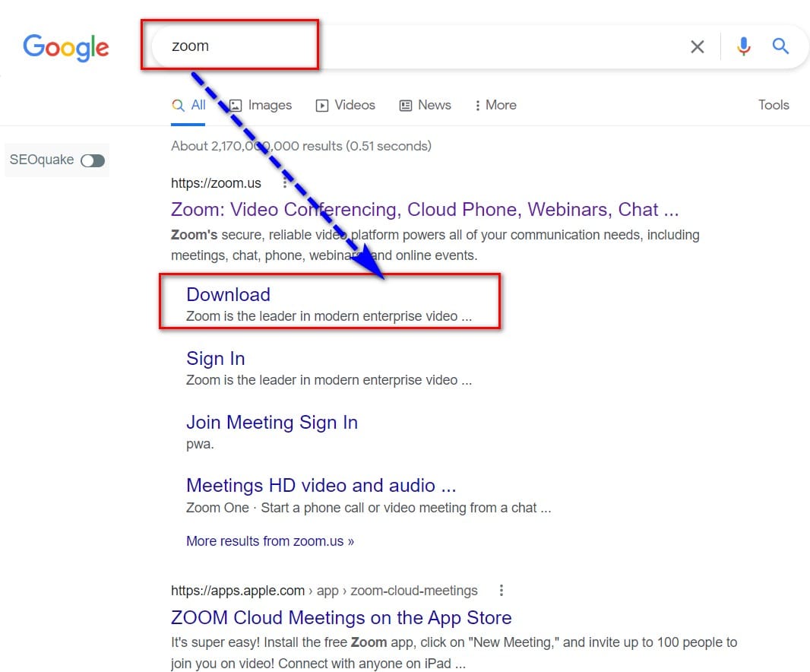Open the Sign In sitelink
Viewport: 810px width, 672px height.
(x=215, y=358)
